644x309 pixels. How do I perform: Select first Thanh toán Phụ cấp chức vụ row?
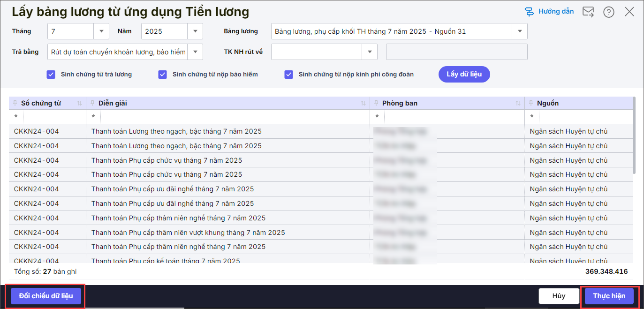point(320,160)
